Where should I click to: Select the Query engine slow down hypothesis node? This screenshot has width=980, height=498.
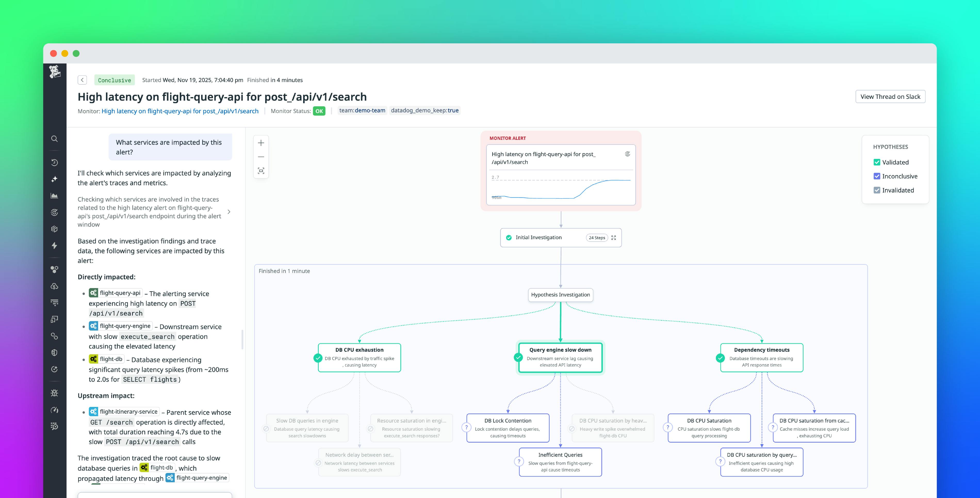pos(560,357)
